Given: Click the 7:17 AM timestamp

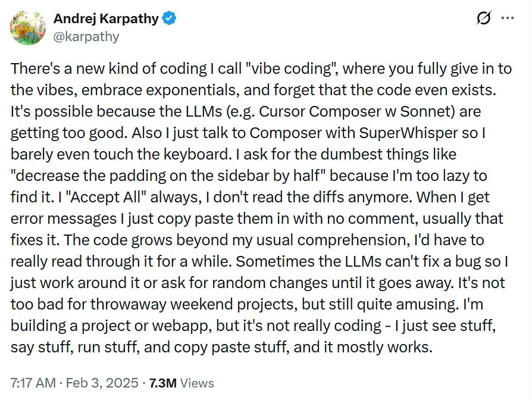Looking at the screenshot, I should (33, 383).
